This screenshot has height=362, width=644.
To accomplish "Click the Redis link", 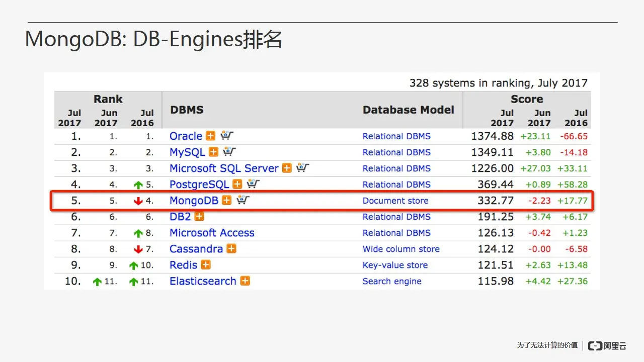I will (184, 265).
